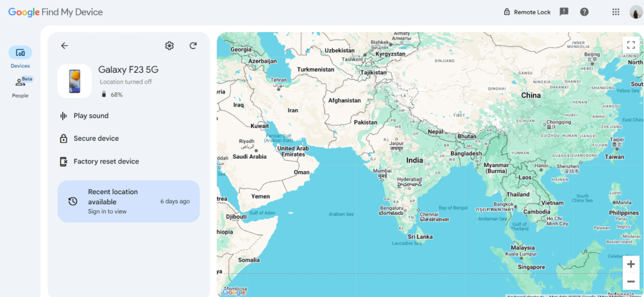Click the Yemen label on the map
644x297 pixels.
[x=261, y=197]
